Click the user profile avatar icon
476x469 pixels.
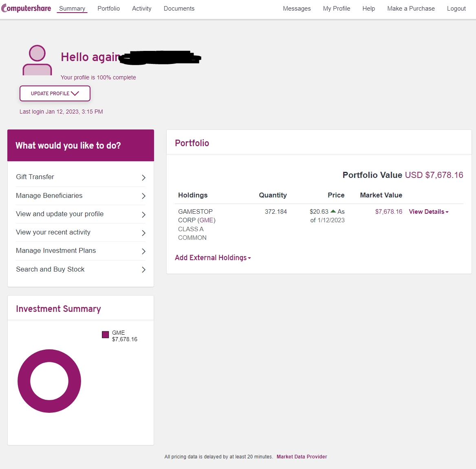pyautogui.click(x=37, y=60)
